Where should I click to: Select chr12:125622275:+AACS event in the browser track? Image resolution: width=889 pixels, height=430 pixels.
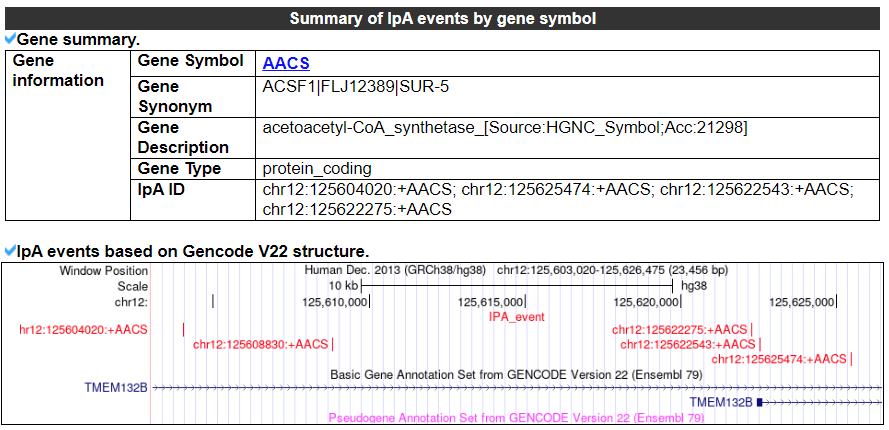click(x=680, y=330)
